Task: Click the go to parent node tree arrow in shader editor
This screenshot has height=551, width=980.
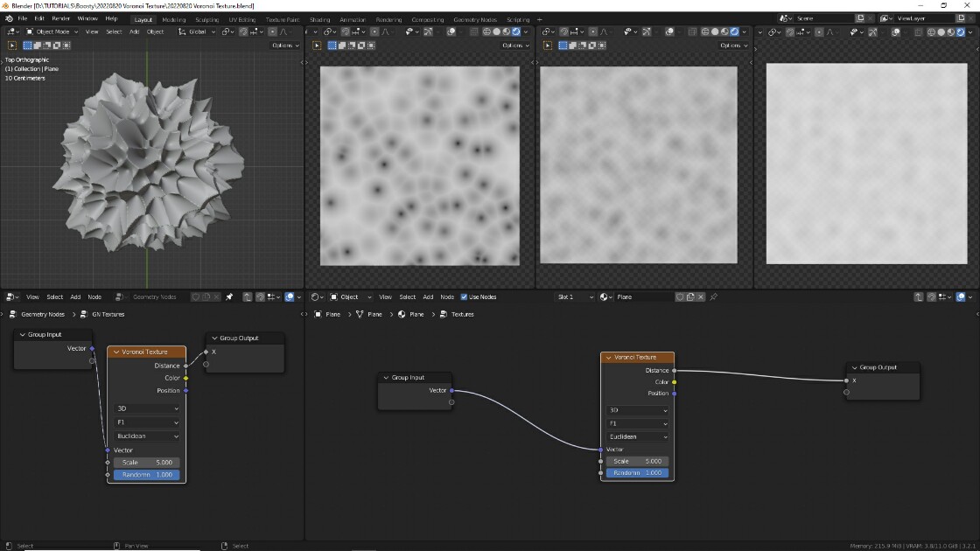Action: click(x=918, y=296)
